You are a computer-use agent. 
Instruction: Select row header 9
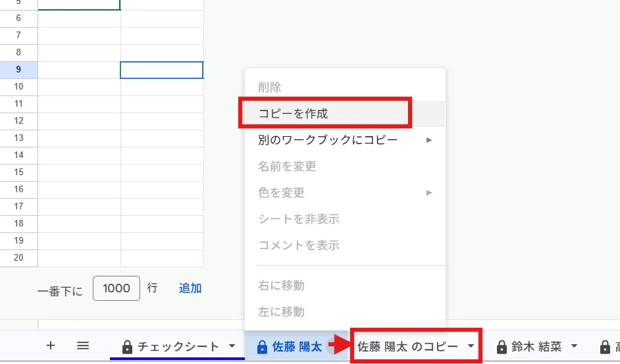click(x=18, y=70)
